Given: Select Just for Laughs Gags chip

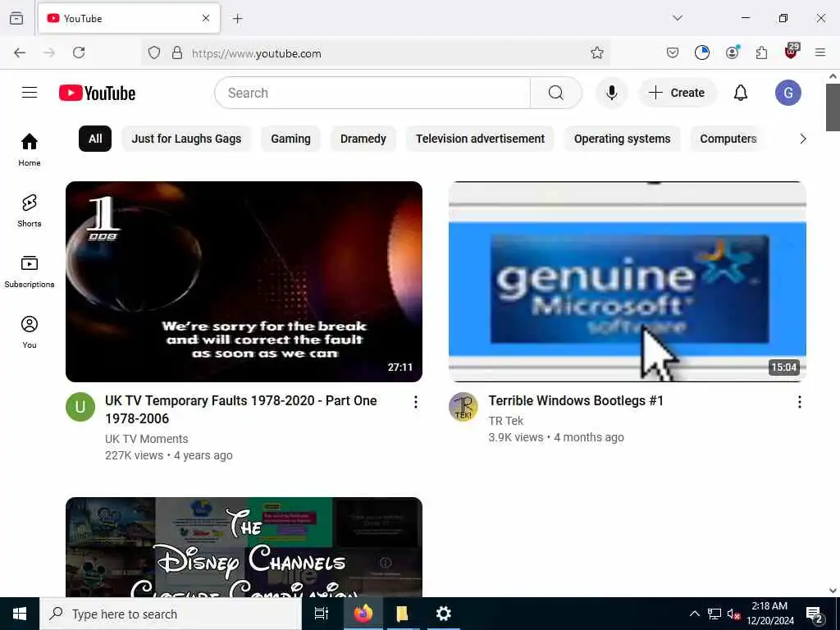Looking at the screenshot, I should coord(186,139).
